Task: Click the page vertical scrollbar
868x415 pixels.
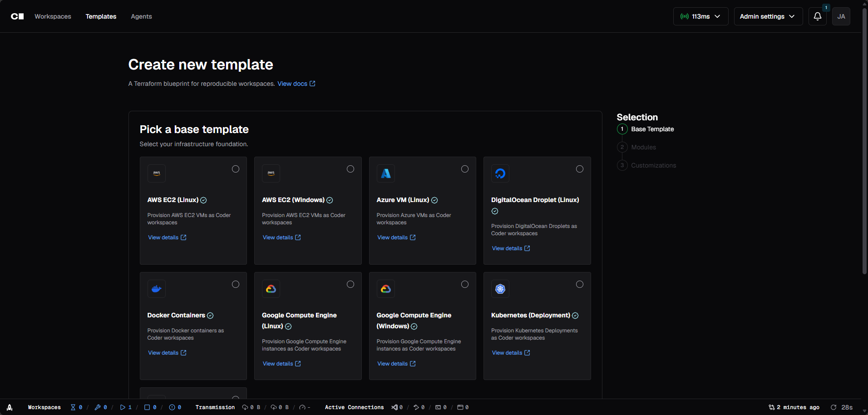Action: click(x=864, y=141)
